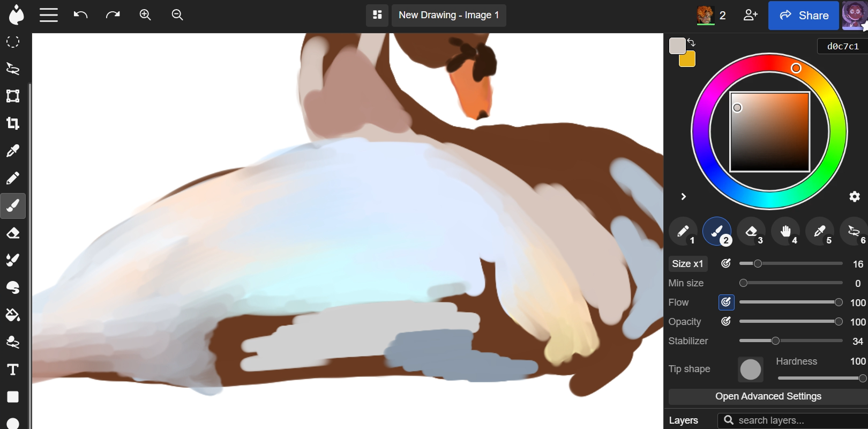Choose the Crop tool
The image size is (868, 429).
click(13, 123)
